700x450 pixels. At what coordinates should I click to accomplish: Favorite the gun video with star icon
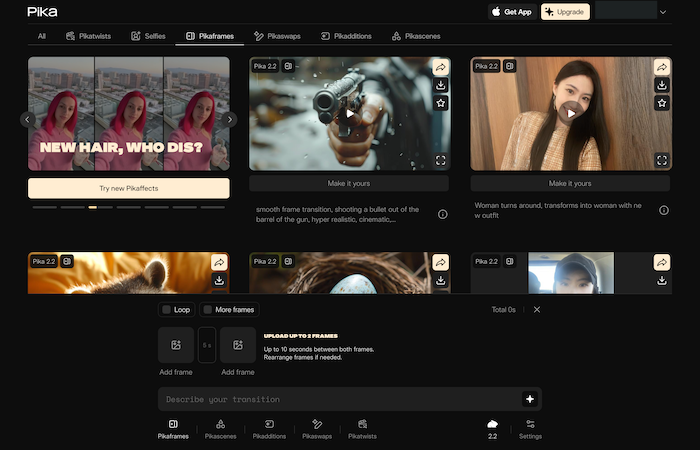coord(441,103)
